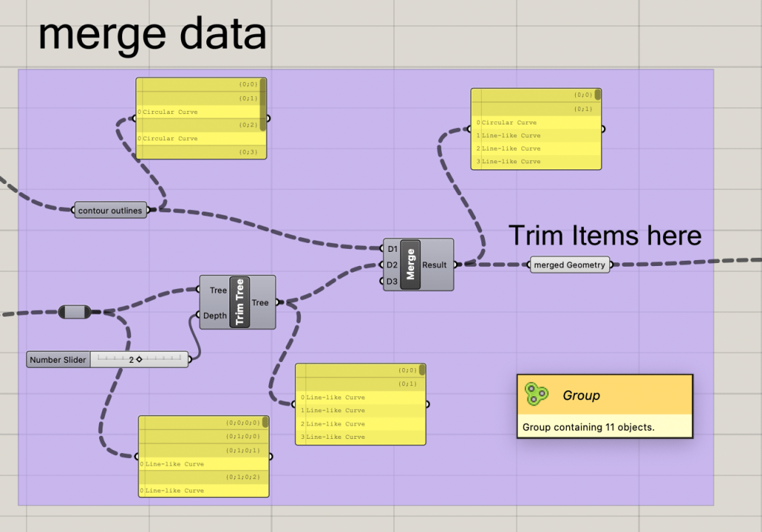Viewport: 762px width, 532px height.
Task: Click the small gray relay node left of Trim Tree
Action: tap(74, 311)
